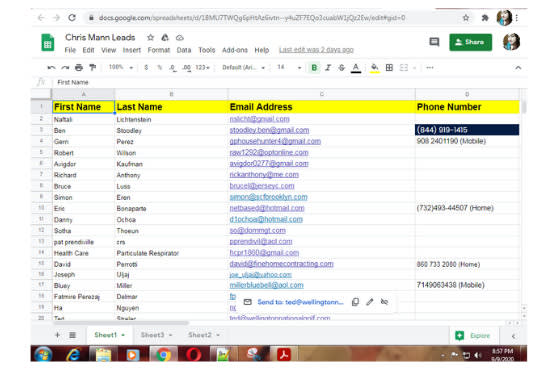
Task: Open the stoodley.ben@gmail.com email link
Action: pos(269,130)
